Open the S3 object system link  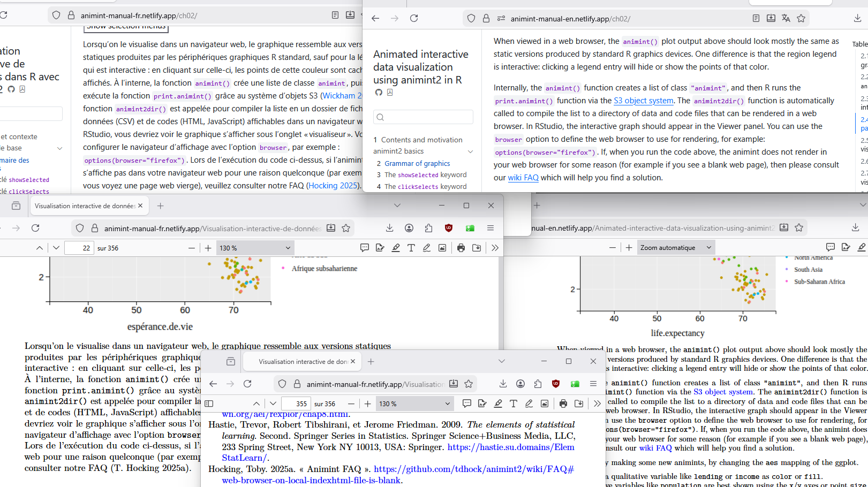[643, 101]
